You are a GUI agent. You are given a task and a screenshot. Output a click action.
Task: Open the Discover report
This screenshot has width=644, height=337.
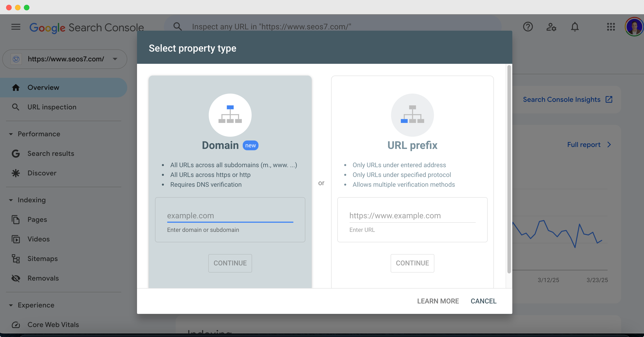click(64, 173)
